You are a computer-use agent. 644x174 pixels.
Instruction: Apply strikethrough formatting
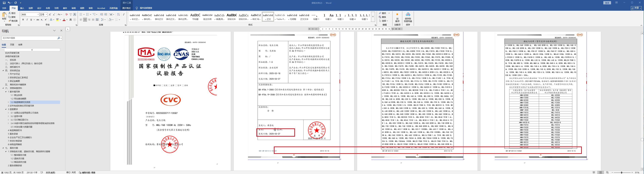(38, 20)
